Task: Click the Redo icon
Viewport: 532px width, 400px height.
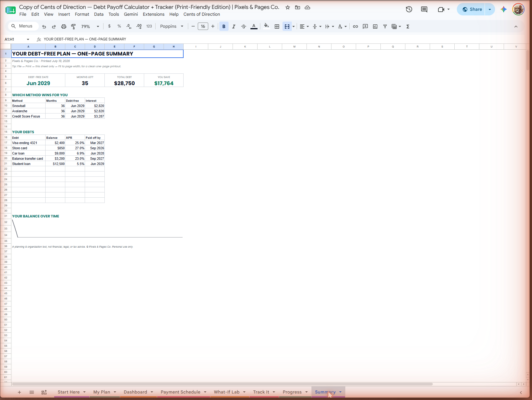Action: [x=54, y=27]
